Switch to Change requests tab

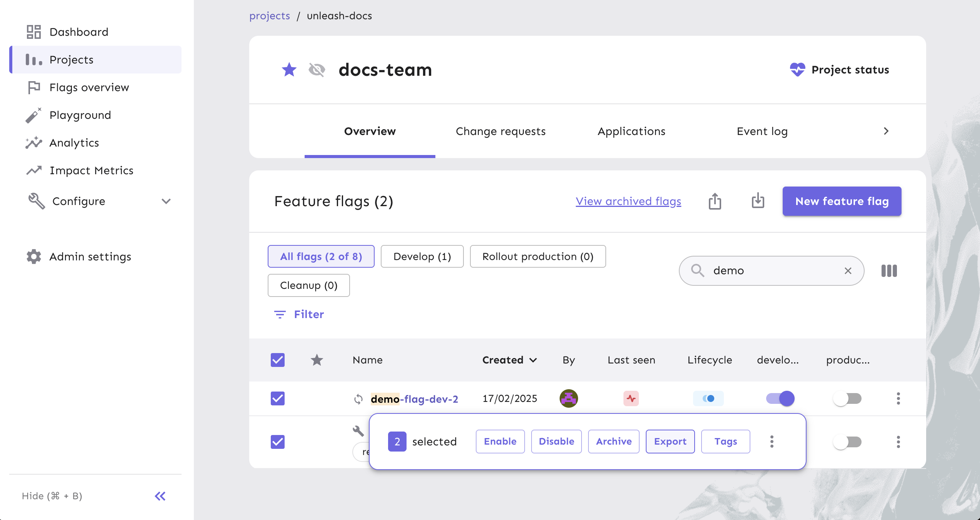tap(500, 131)
